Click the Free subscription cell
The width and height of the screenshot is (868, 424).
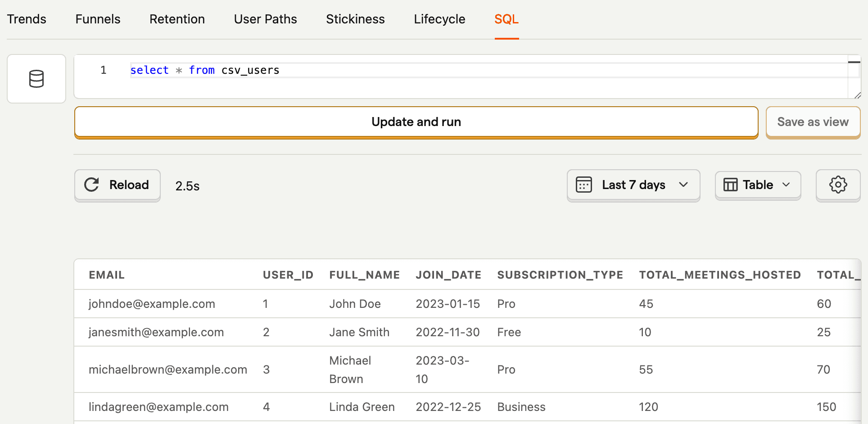tap(509, 332)
